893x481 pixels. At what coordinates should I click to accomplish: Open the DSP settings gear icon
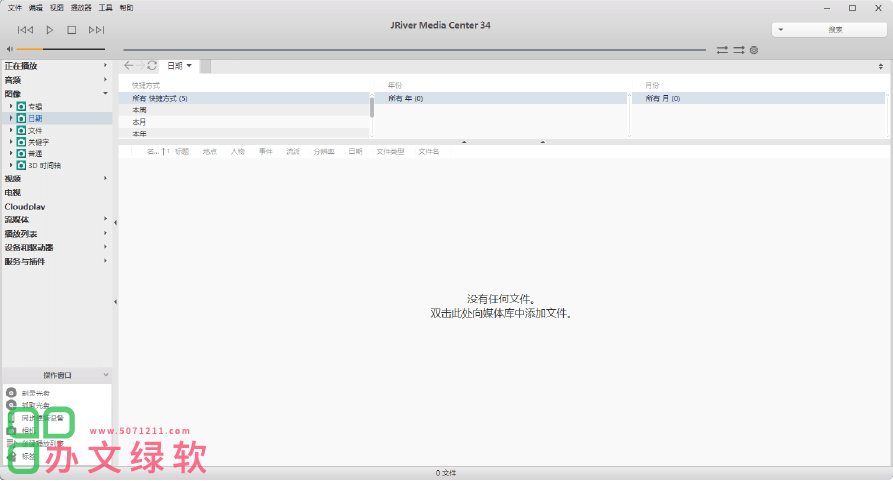pyautogui.click(x=754, y=50)
